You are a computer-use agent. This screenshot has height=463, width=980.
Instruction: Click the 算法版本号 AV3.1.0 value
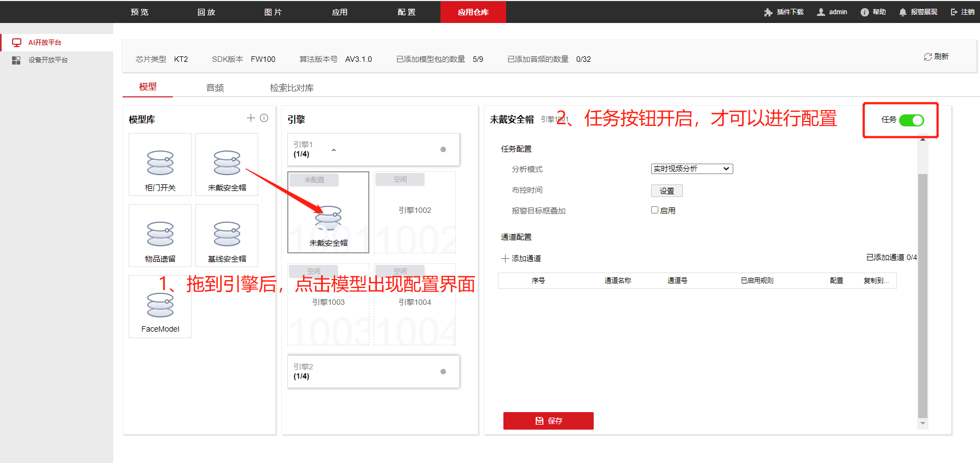coord(358,59)
